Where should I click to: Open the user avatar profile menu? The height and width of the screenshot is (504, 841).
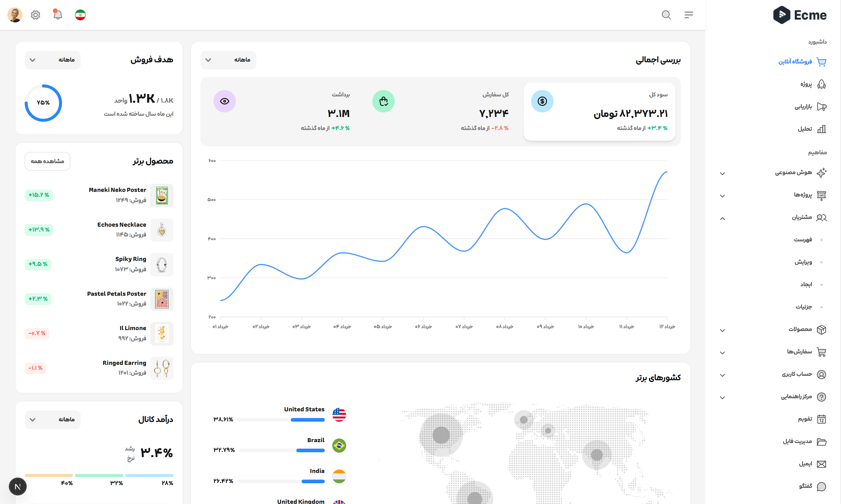point(15,15)
